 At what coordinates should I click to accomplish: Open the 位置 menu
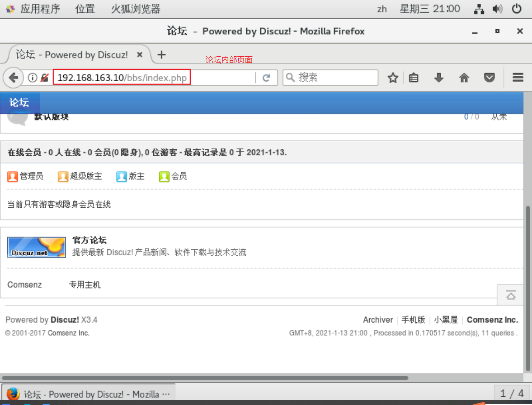(85, 9)
